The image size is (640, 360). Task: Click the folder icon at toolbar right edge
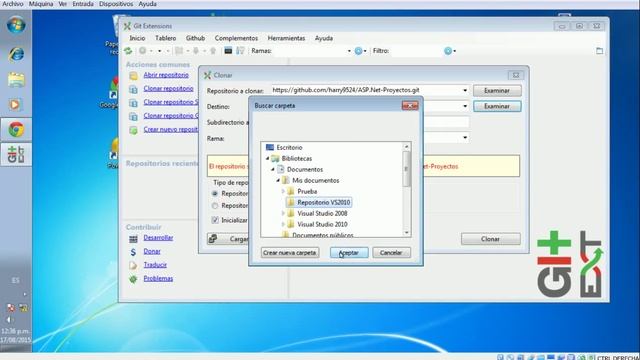click(599, 51)
